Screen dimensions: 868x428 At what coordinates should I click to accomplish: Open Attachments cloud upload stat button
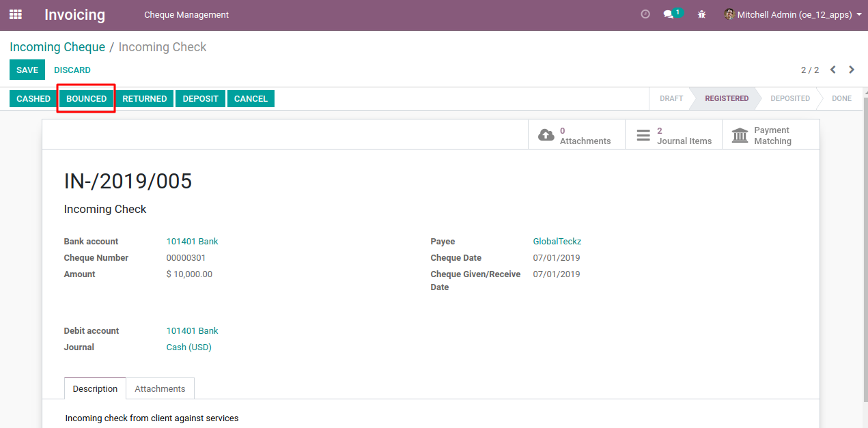point(576,135)
